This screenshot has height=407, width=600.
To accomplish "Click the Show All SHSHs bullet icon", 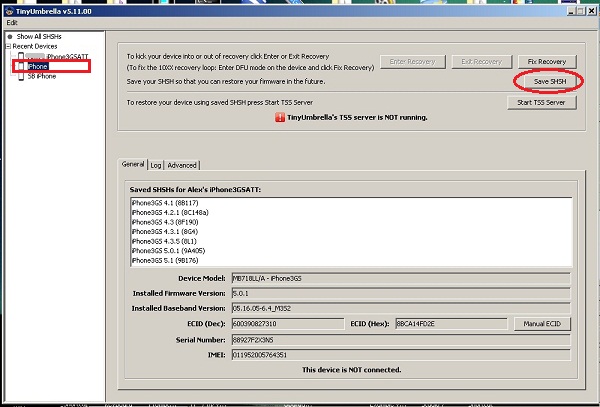I will 10,37.
